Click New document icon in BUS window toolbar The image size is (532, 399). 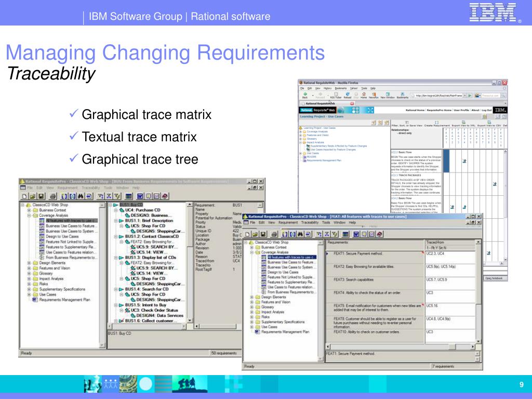(x=24, y=196)
